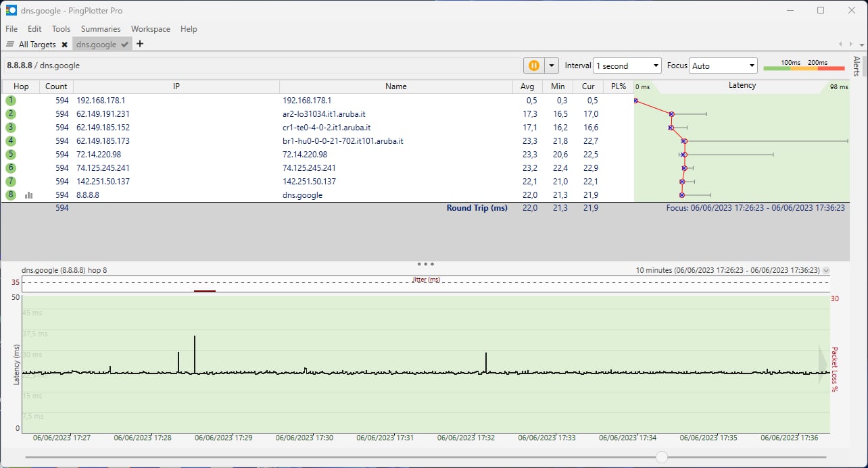The height and width of the screenshot is (468, 868).
Task: Click the timeline slider handle at bottom
Action: 662,457
